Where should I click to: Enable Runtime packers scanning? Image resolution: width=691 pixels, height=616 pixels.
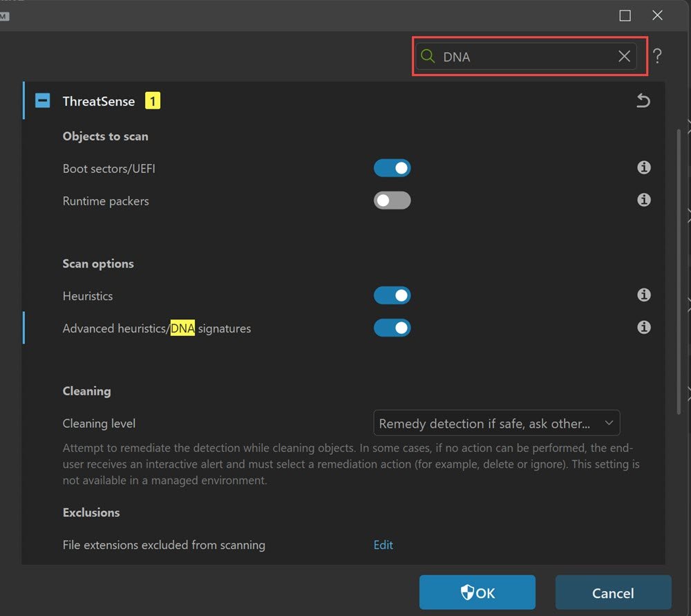pos(392,200)
